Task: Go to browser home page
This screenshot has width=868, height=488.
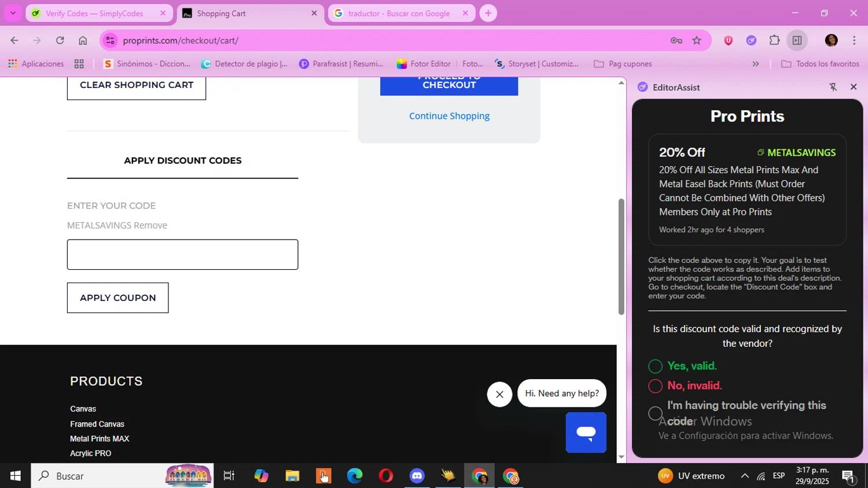Action: [x=83, y=41]
